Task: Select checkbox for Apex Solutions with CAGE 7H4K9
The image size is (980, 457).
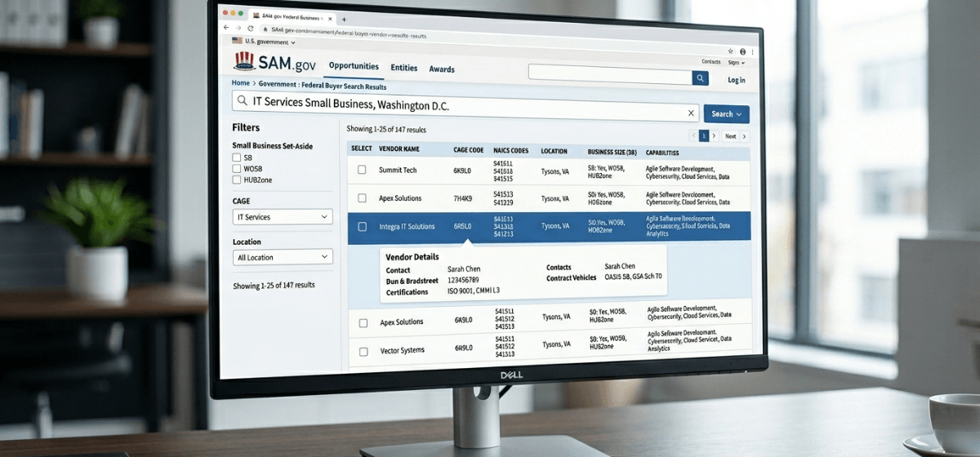Action: pyautogui.click(x=362, y=198)
